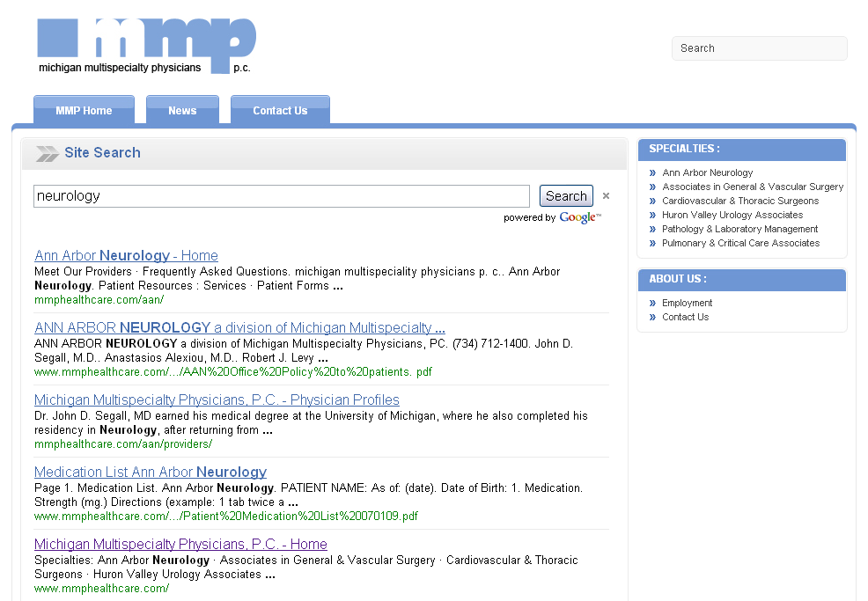Viewport: 868px width, 601px height.
Task: Click the Site Search arrow icon
Action: (47, 154)
